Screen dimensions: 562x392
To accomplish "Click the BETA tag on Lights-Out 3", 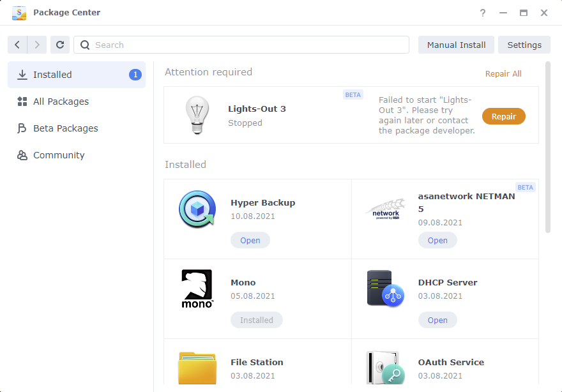I will point(353,94).
